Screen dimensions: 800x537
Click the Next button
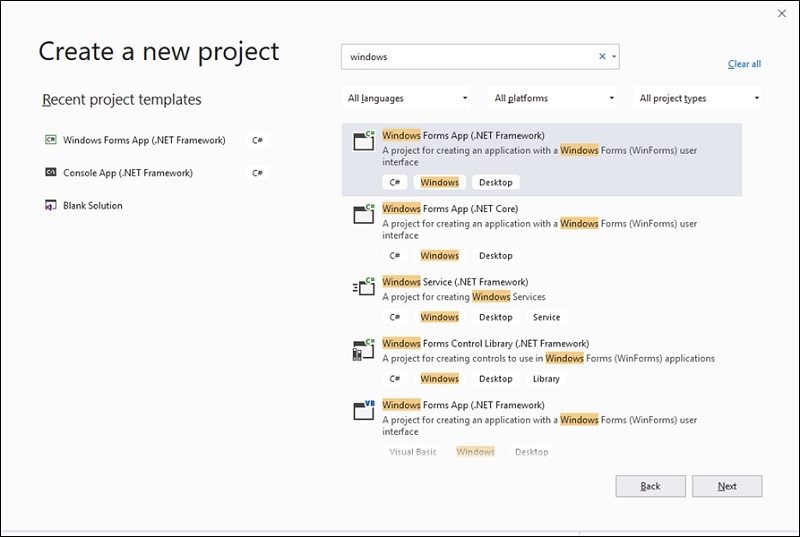click(727, 486)
